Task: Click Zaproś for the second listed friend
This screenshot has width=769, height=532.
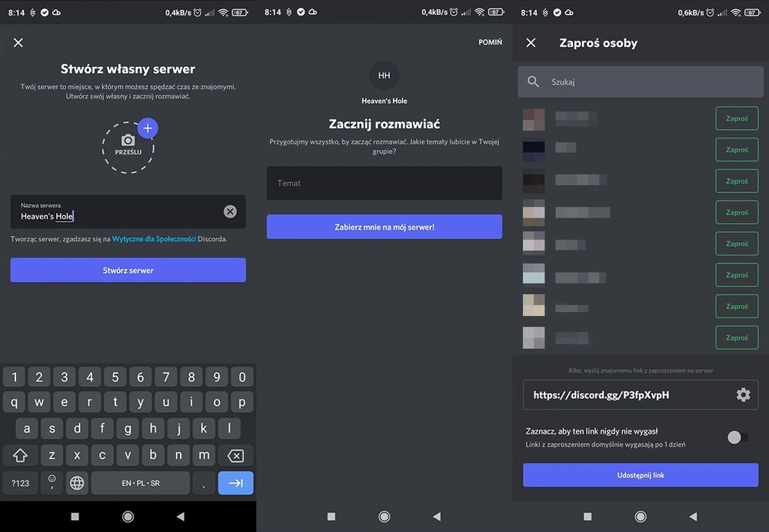Action: point(737,150)
